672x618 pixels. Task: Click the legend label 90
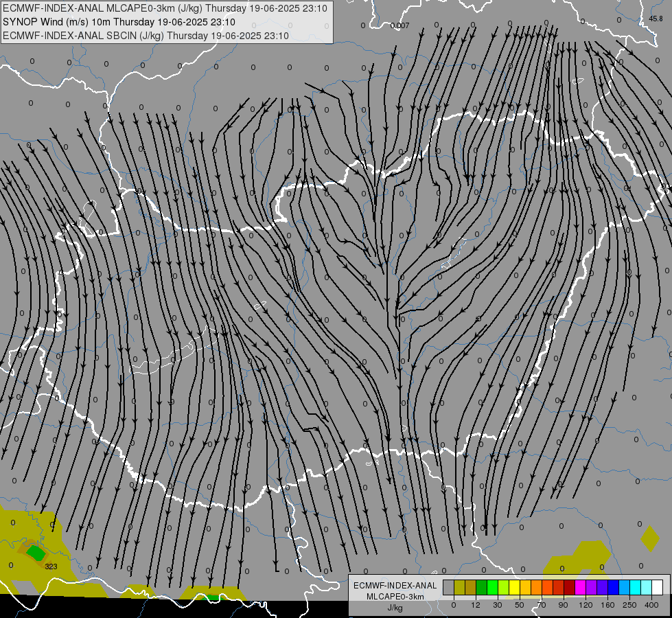point(563,605)
